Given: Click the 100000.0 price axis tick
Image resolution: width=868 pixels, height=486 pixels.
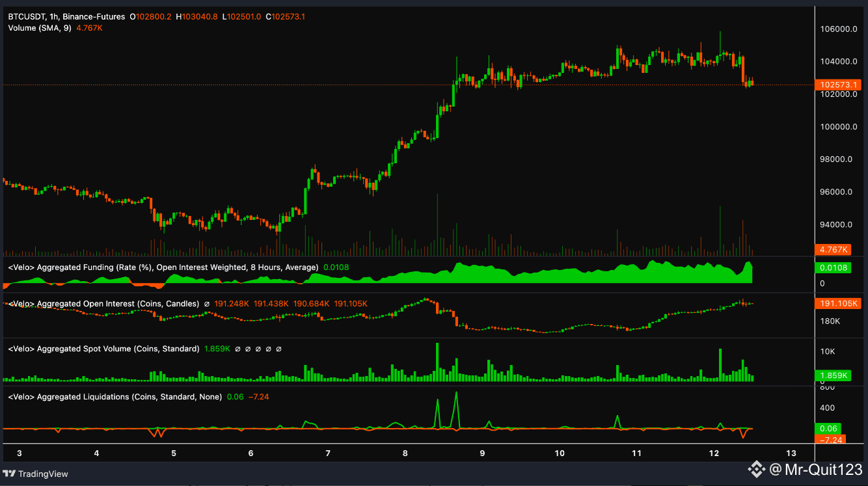Looking at the screenshot, I should tap(837, 127).
